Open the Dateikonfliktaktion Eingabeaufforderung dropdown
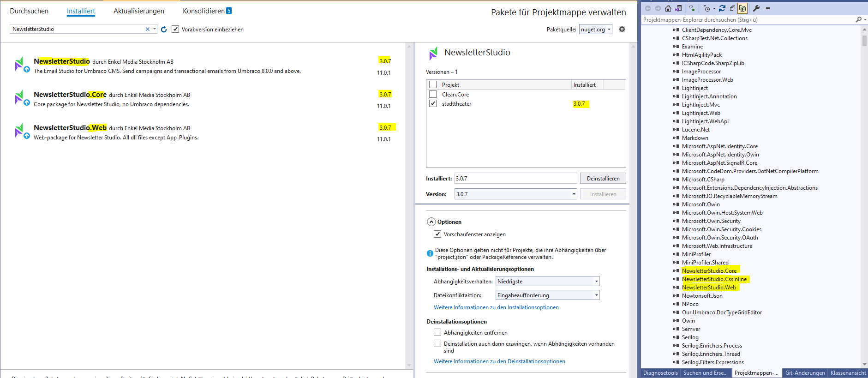This screenshot has height=378, width=868. (548, 295)
